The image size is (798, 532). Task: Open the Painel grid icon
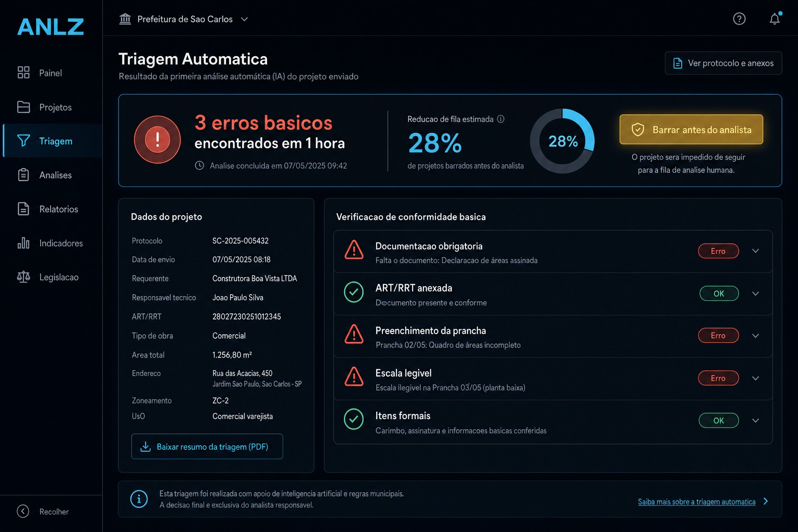click(x=23, y=73)
